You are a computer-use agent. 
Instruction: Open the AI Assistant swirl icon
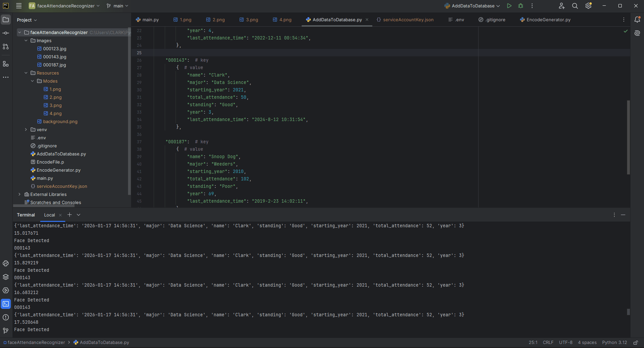point(637,33)
